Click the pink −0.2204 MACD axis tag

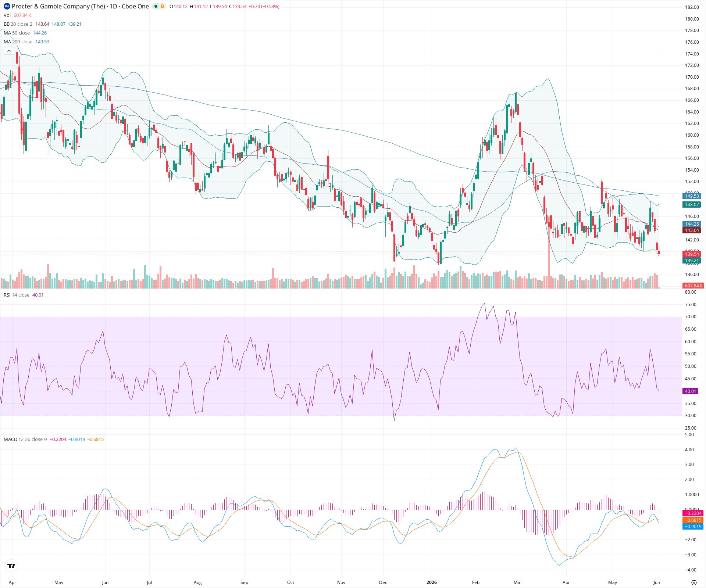click(x=693, y=513)
